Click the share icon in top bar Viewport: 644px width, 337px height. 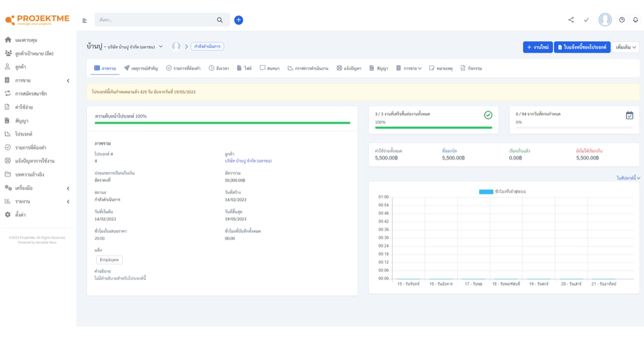click(x=571, y=20)
